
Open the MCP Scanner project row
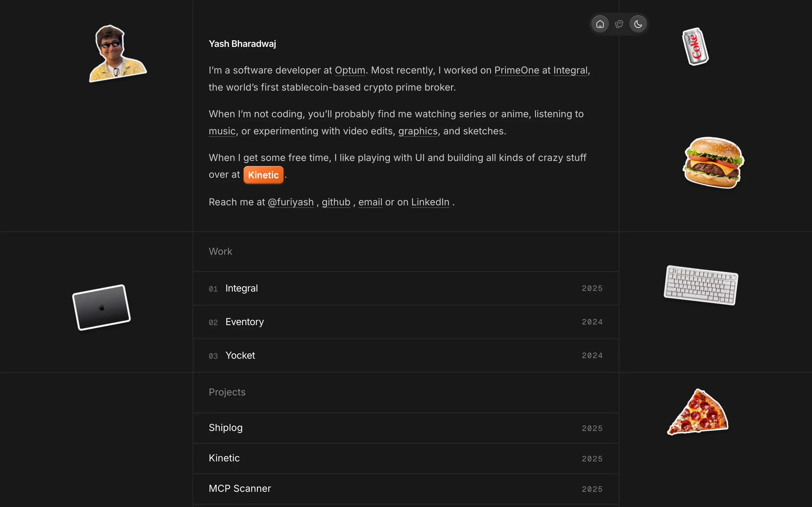[x=406, y=489]
